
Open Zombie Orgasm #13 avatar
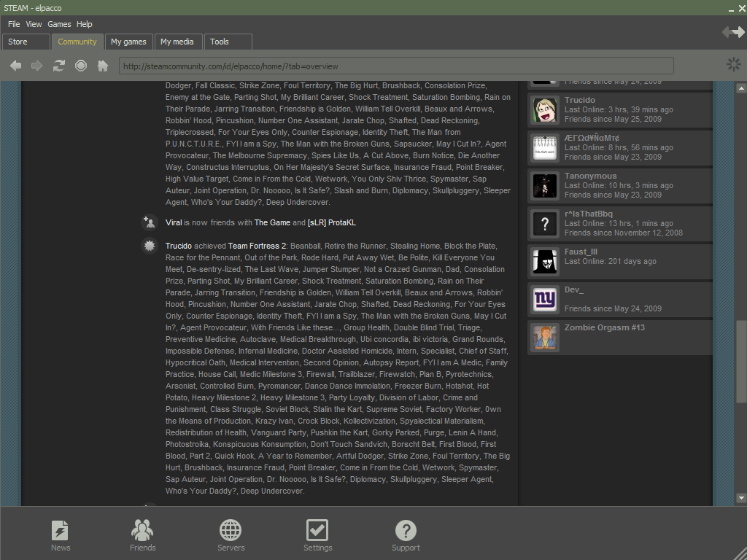544,337
